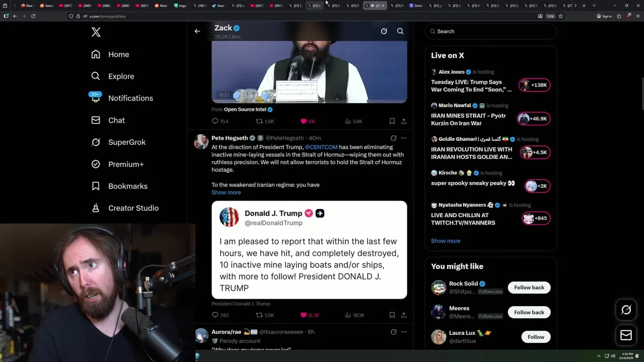View analytics showing 54K views
The image size is (644, 362).
pyautogui.click(x=354, y=121)
